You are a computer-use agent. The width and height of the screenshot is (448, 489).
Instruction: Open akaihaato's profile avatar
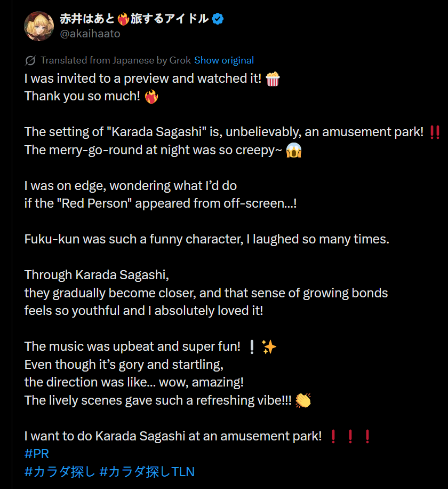[39, 26]
